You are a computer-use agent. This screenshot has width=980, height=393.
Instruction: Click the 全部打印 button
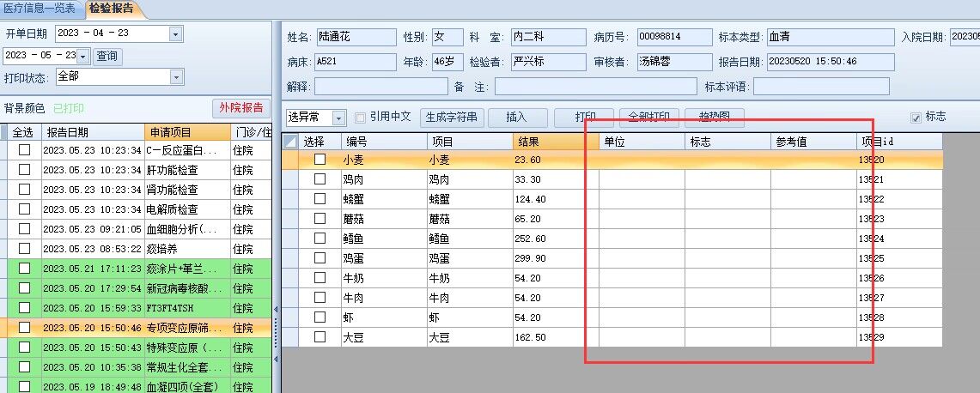649,118
